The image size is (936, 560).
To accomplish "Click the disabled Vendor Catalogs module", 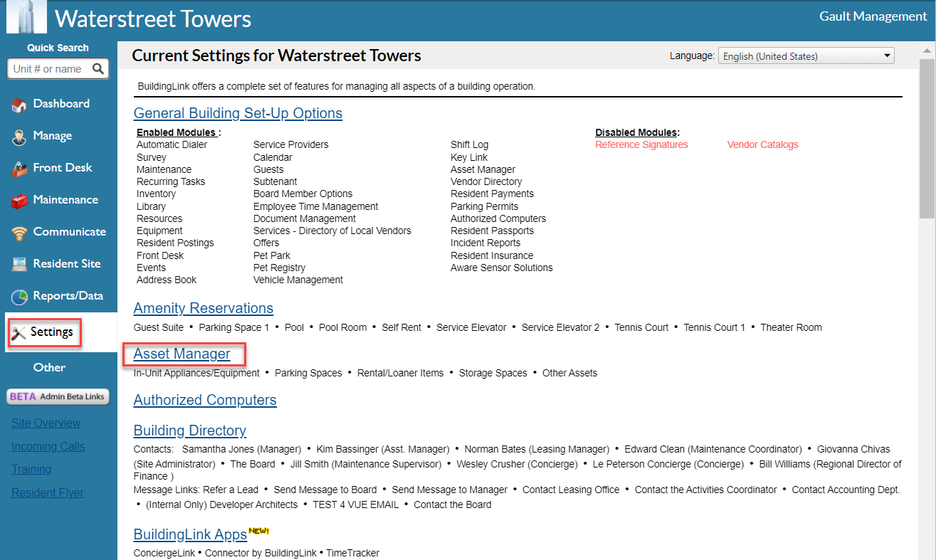I will click(763, 144).
